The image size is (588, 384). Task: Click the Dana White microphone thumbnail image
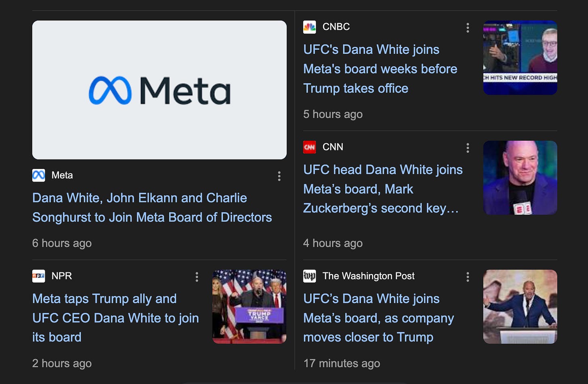pos(520,177)
